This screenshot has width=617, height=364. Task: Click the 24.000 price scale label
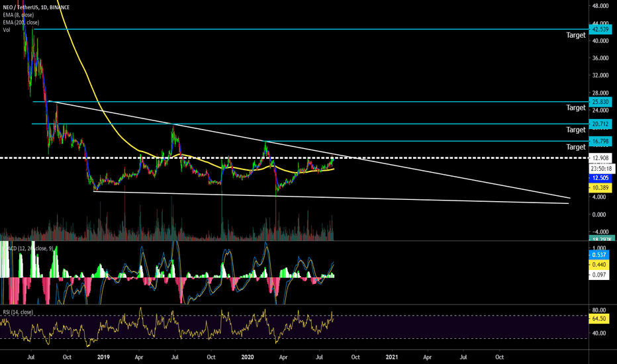point(600,110)
